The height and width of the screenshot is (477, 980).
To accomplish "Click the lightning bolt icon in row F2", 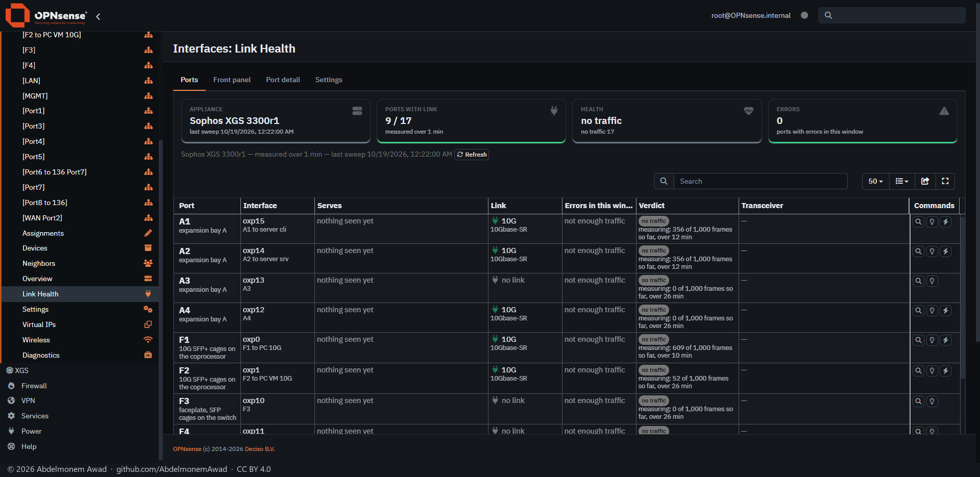I will pos(946,371).
